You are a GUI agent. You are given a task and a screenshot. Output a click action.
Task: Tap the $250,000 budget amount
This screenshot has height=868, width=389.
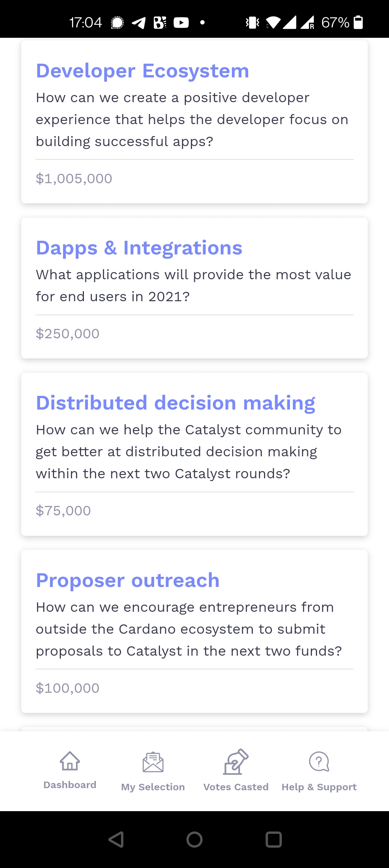click(x=68, y=334)
